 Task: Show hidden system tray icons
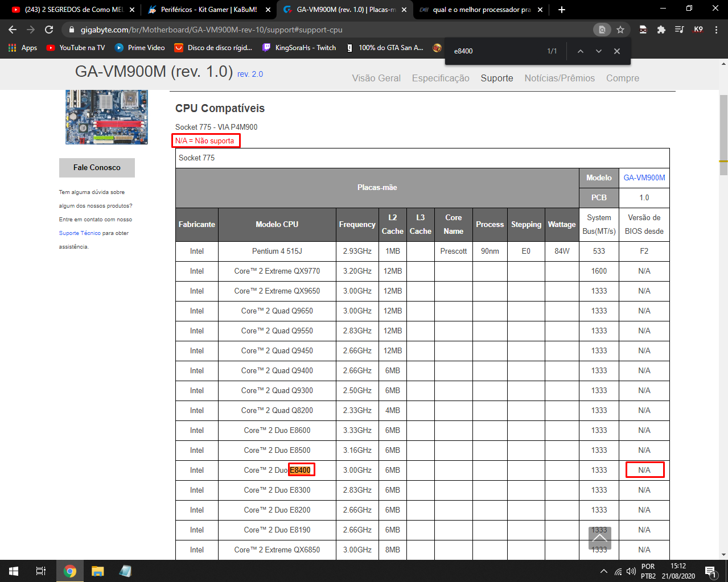tap(604, 571)
